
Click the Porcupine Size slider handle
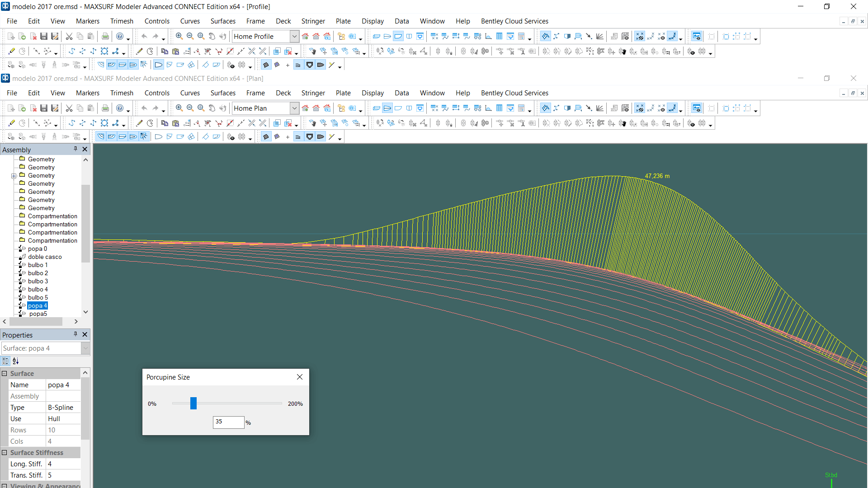[193, 403]
